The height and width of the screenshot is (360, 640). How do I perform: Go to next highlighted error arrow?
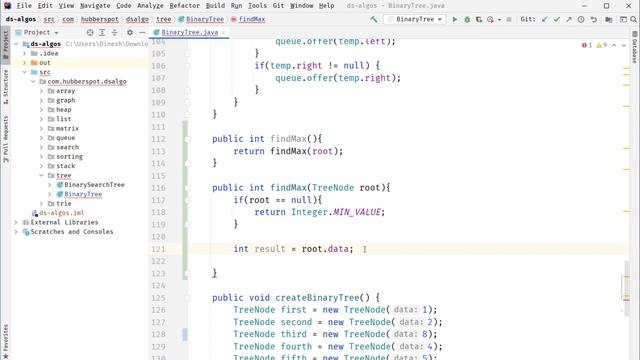(624, 45)
